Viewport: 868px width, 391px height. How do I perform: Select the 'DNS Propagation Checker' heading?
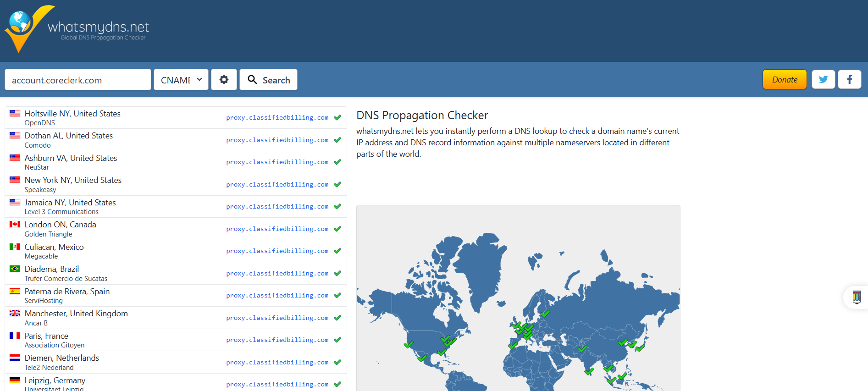(x=422, y=115)
